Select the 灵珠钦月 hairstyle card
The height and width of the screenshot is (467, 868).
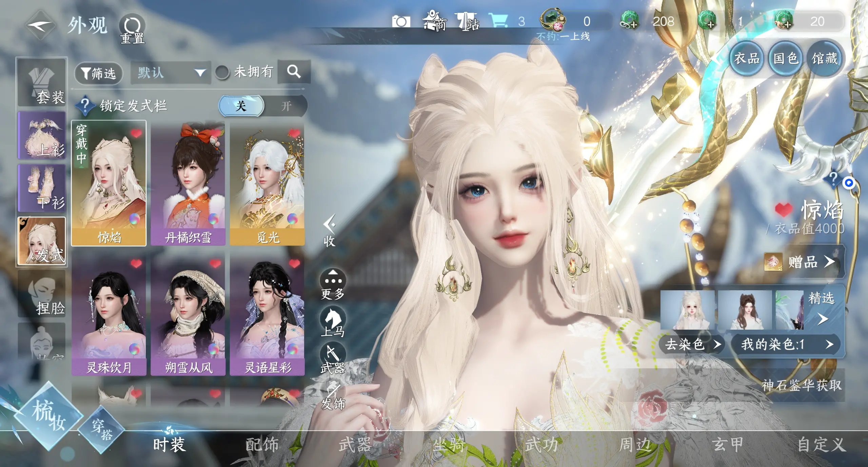pos(109,314)
